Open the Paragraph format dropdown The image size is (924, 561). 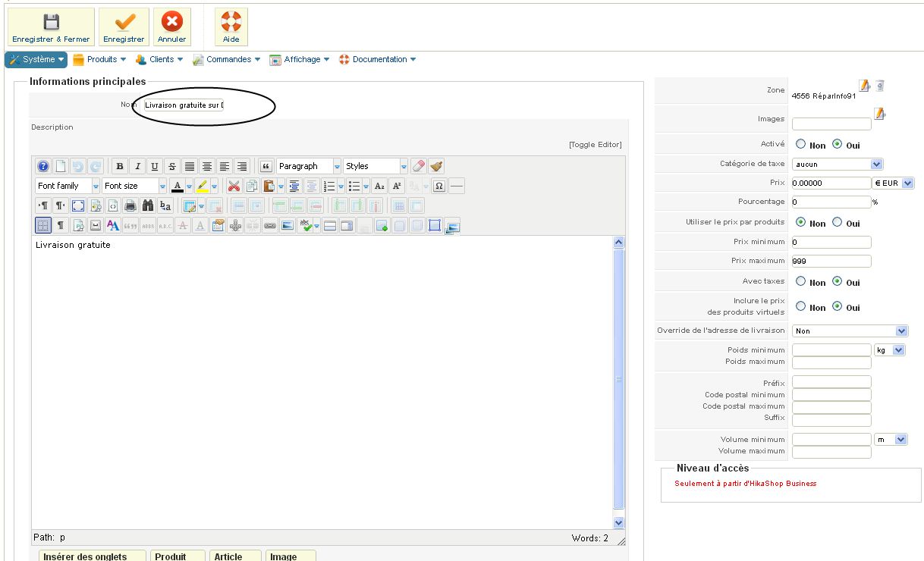[x=309, y=166]
